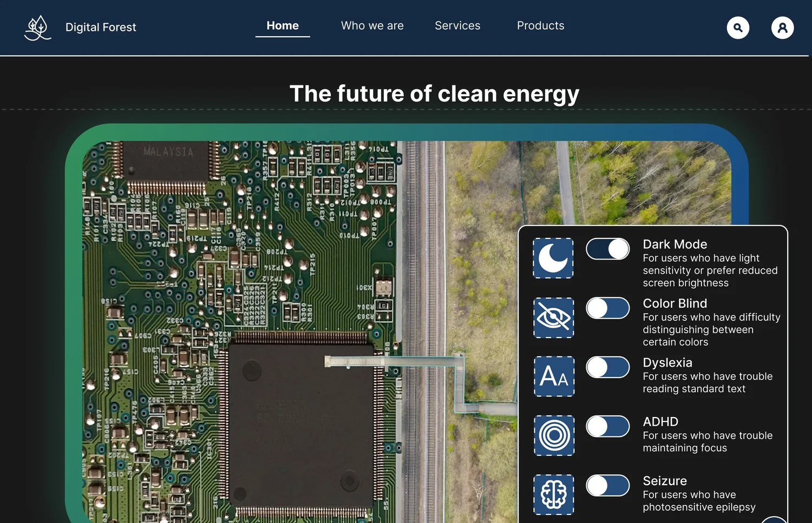Viewport: 812px width, 523px height.
Task: Click the 'Color Blind' label text
Action: coord(675,303)
